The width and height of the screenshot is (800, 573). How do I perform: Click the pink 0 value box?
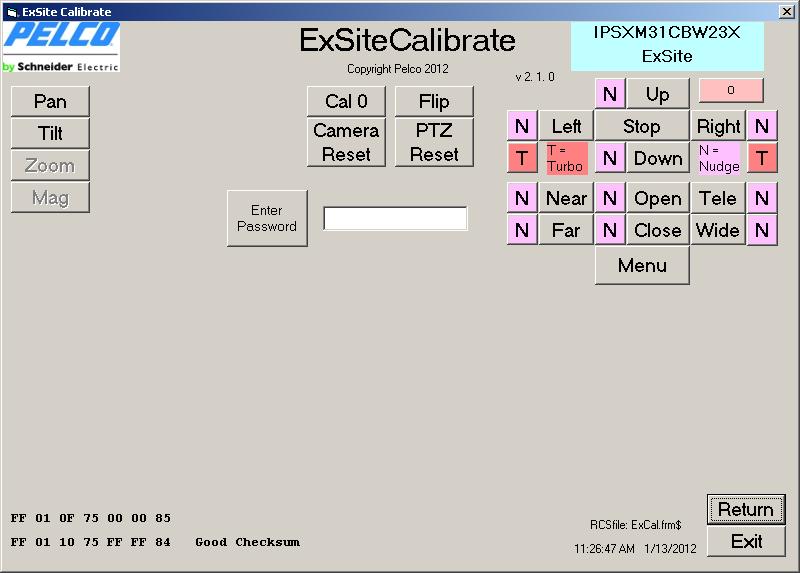click(x=731, y=90)
